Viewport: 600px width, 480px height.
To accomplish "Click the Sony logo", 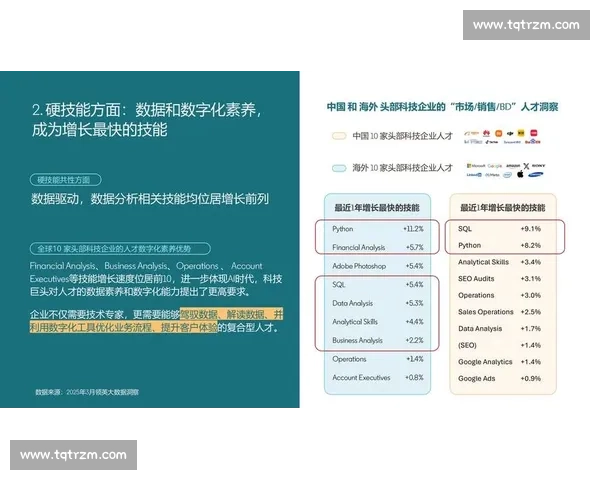I will [538, 166].
